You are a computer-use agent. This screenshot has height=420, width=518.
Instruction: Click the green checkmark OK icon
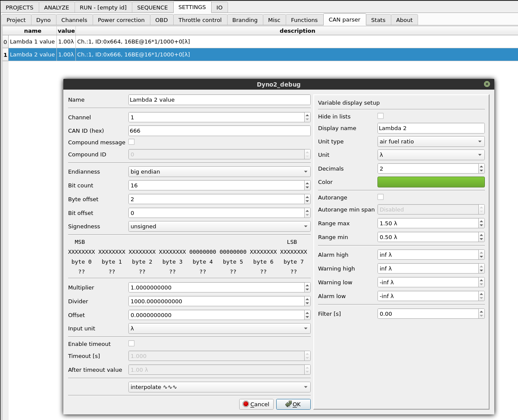288,404
